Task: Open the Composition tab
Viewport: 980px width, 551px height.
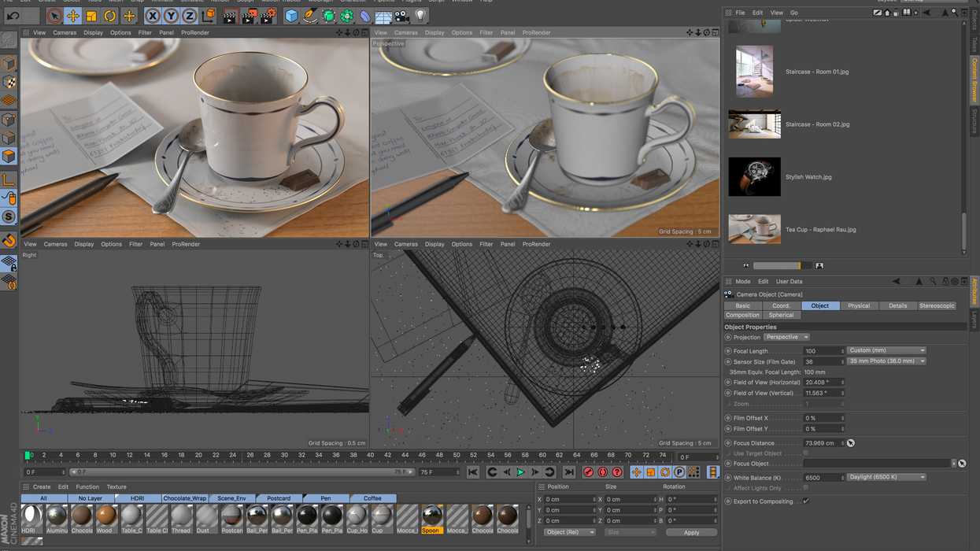Action: click(x=742, y=315)
